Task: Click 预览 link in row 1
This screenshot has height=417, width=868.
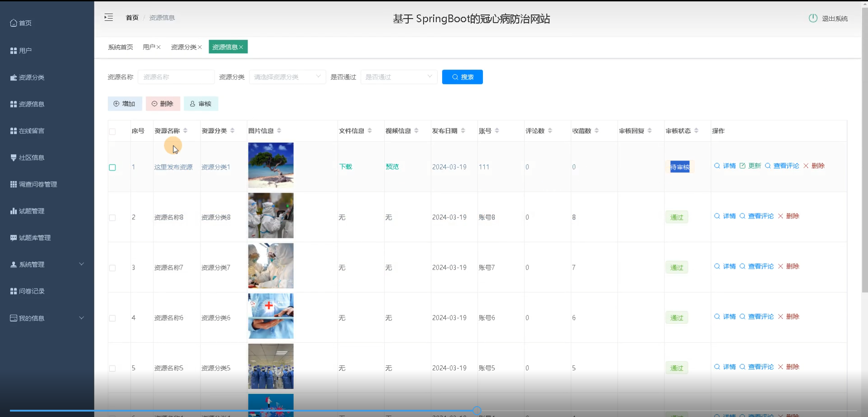Action: tap(392, 166)
